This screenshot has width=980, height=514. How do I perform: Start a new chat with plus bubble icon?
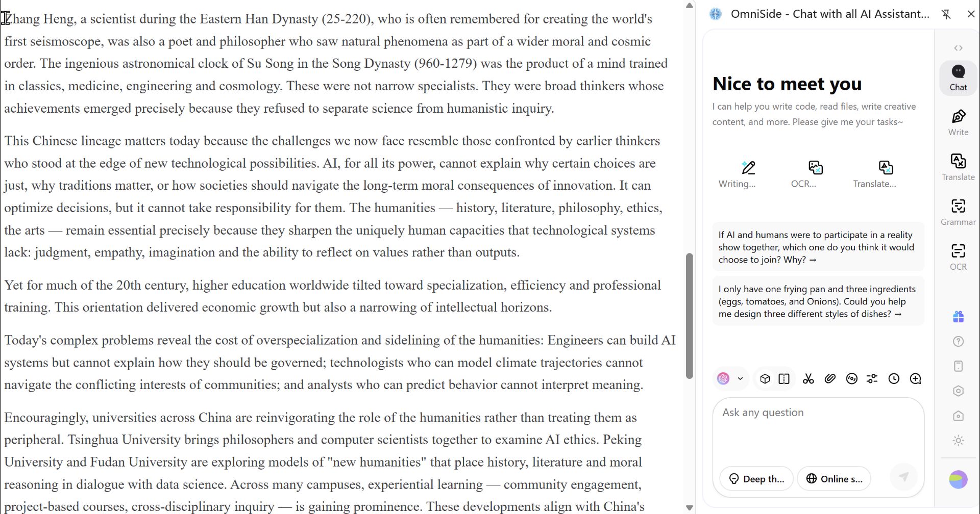click(x=915, y=379)
